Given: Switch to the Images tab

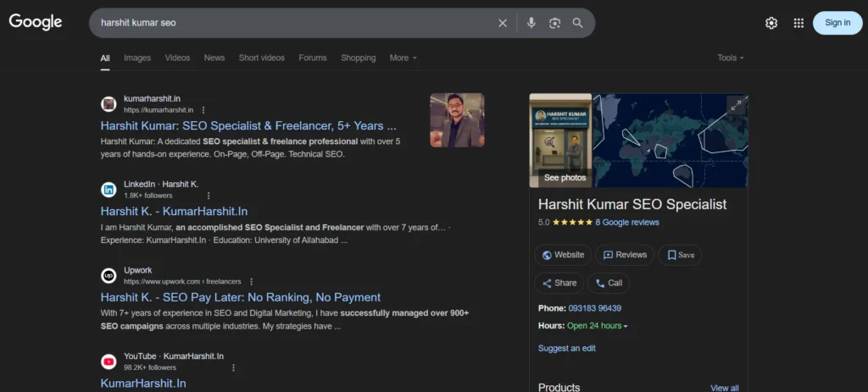Looking at the screenshot, I should [x=137, y=58].
